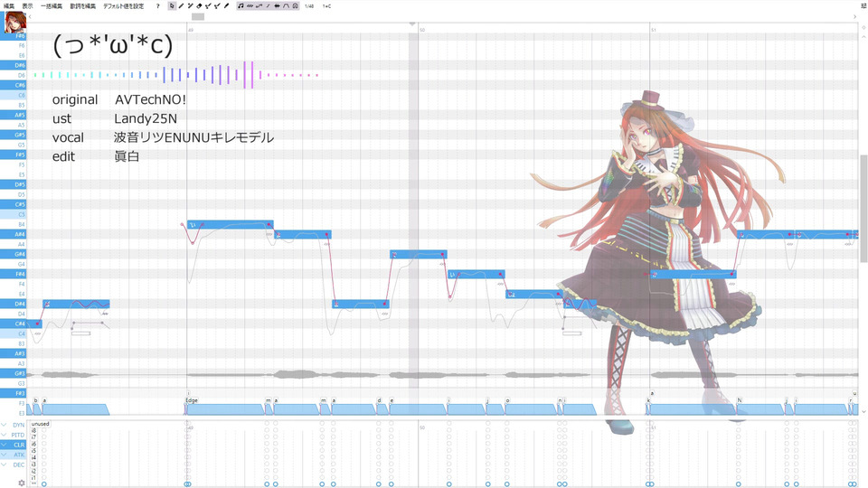Expand the CLR expression chevron

(4, 445)
